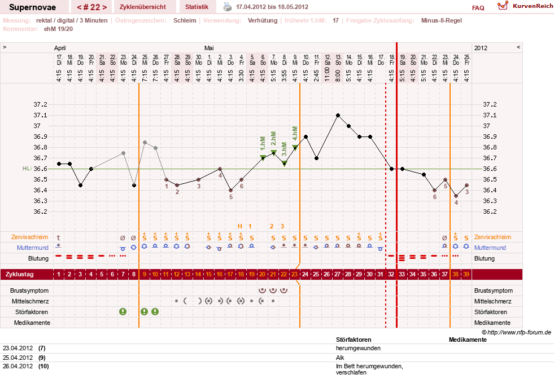Click the Zervixschleim symbol on day 1

tap(59, 237)
